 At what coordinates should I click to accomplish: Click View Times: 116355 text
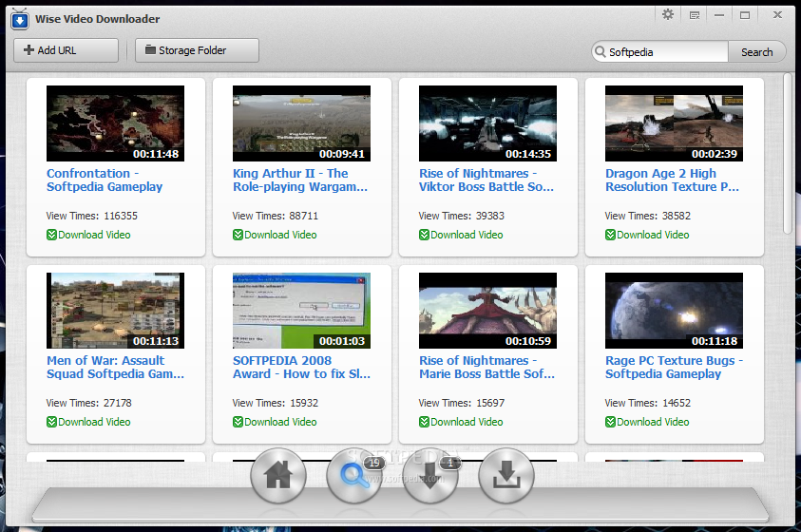click(x=92, y=216)
